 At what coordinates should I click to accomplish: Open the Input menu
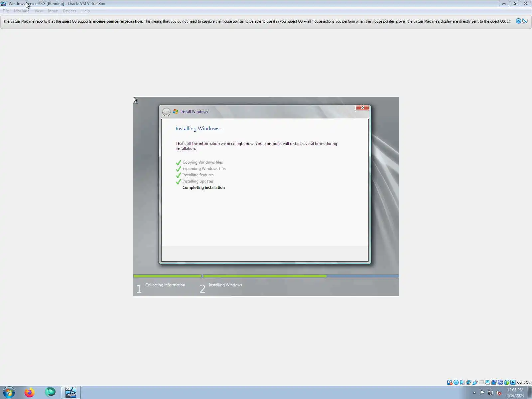coord(53,11)
